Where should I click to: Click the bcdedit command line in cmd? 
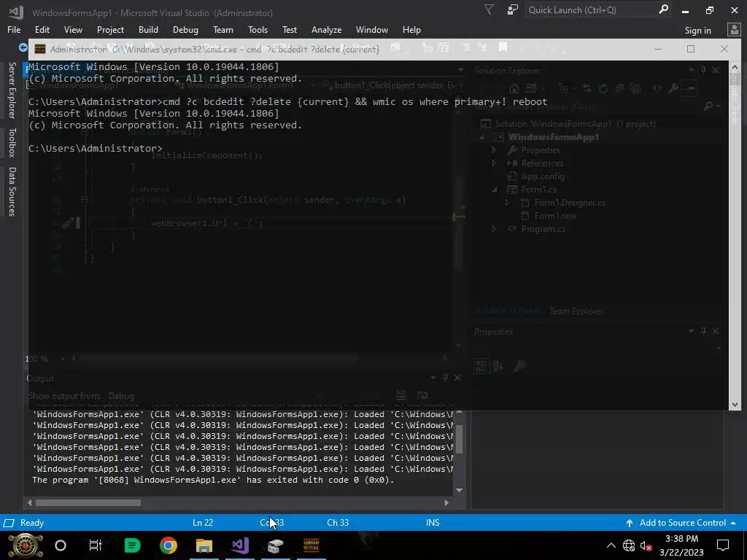tap(287, 101)
